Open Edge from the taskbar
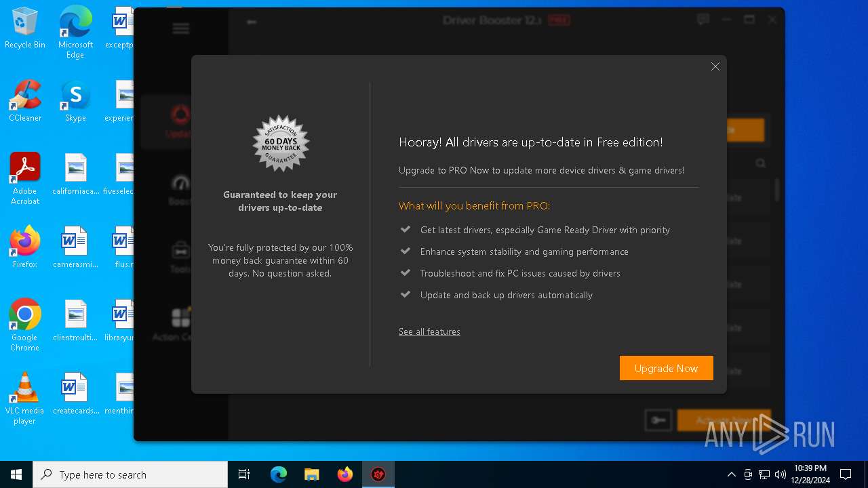This screenshot has height=488, width=868. pyautogui.click(x=279, y=474)
